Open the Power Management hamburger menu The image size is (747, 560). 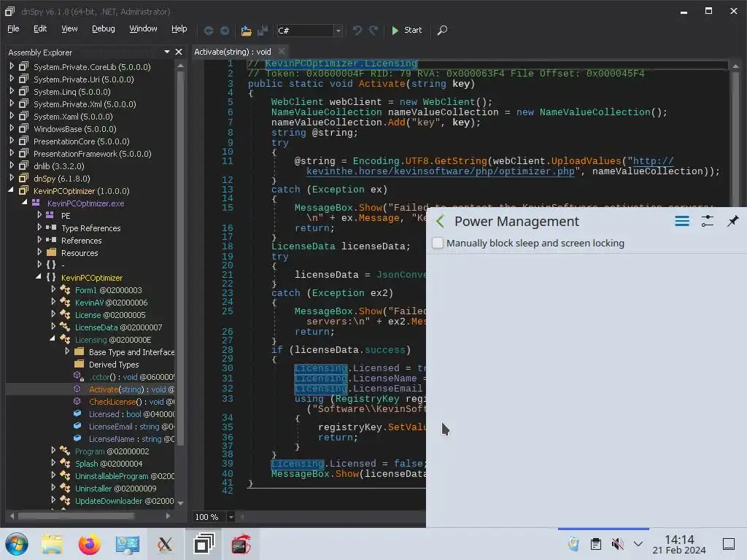point(682,221)
